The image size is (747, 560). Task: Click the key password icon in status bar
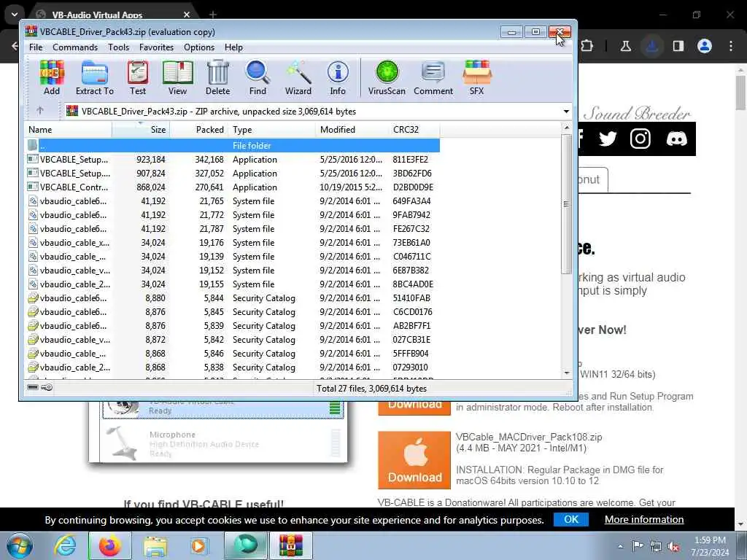pos(47,388)
